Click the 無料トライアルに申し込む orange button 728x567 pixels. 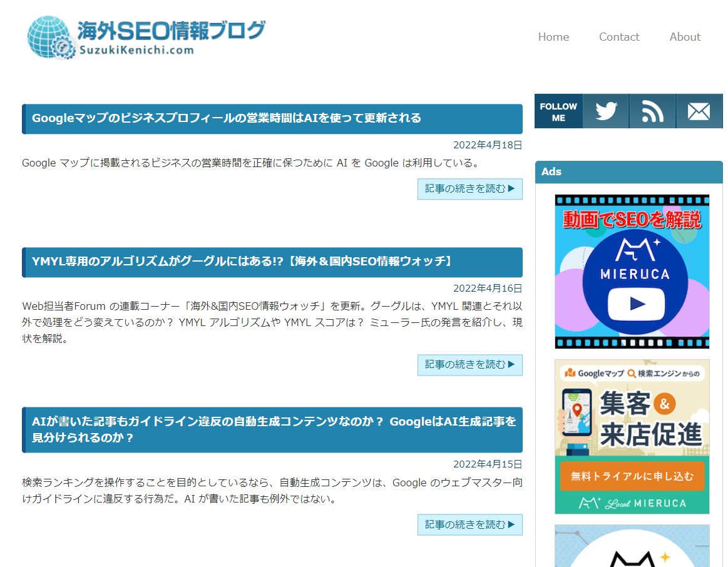point(632,476)
